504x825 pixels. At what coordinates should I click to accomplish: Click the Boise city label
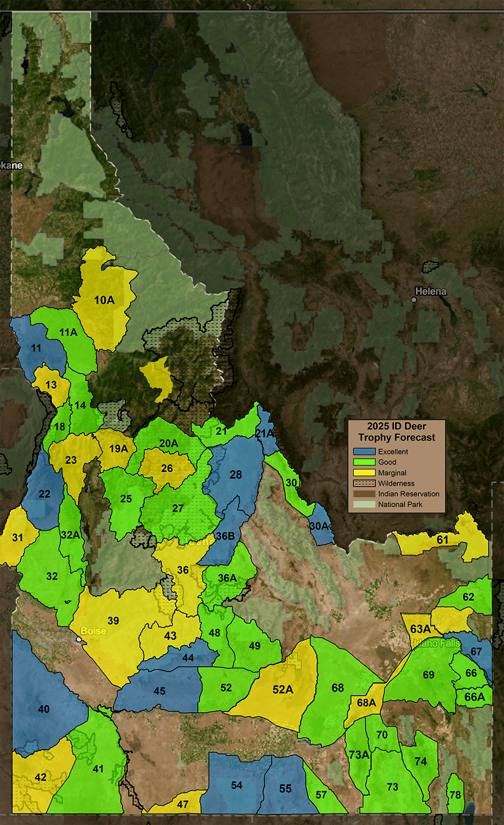(93, 631)
